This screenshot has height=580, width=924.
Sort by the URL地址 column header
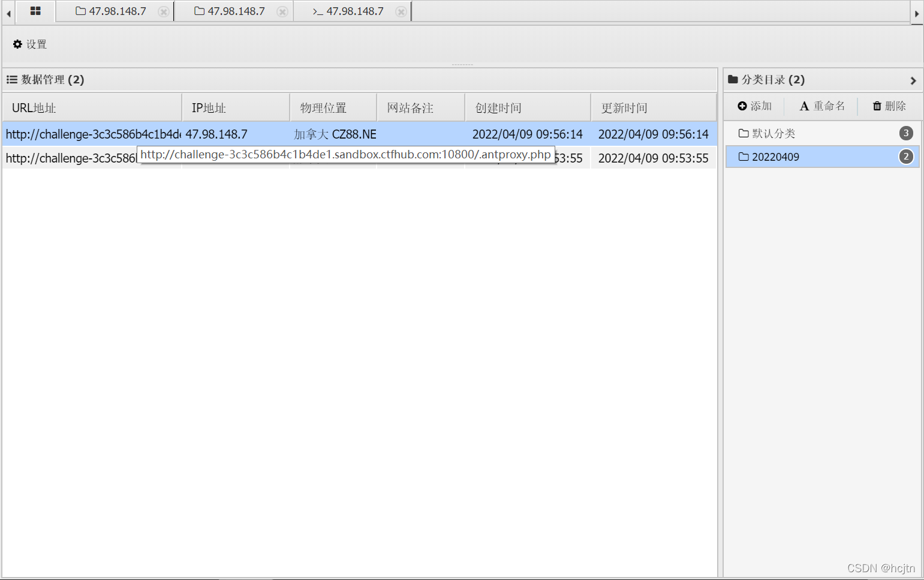pyautogui.click(x=92, y=108)
